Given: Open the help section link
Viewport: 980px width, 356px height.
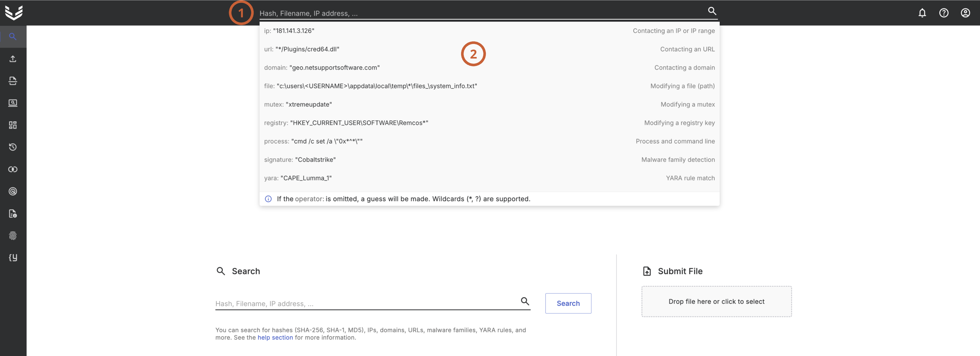Looking at the screenshot, I should coord(275,338).
